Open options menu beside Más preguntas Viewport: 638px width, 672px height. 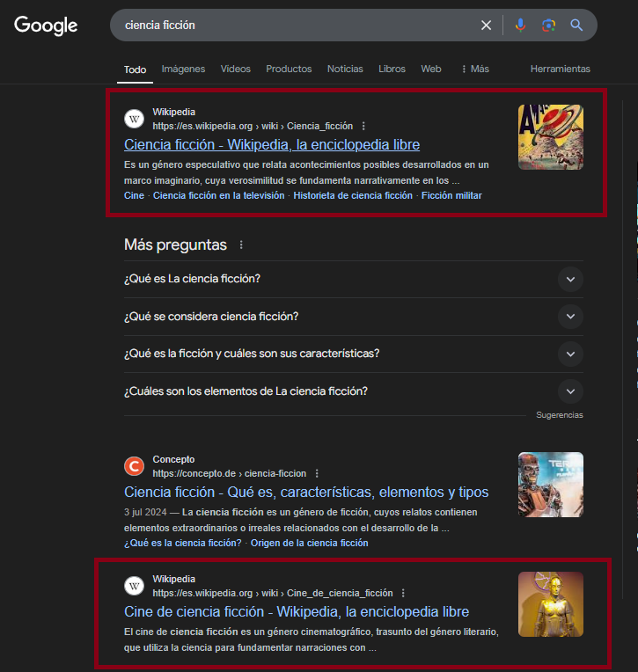tap(241, 245)
